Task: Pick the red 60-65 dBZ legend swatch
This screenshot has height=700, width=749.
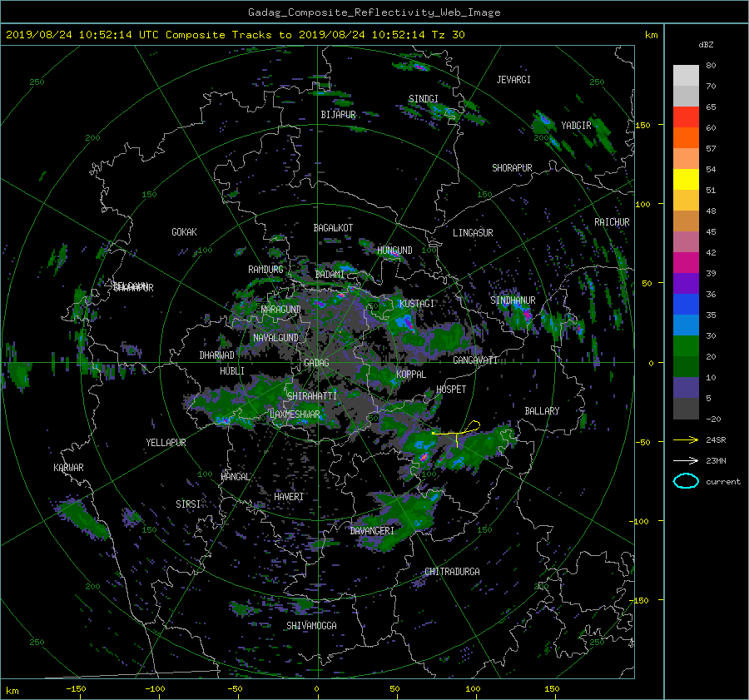Action: click(x=686, y=117)
